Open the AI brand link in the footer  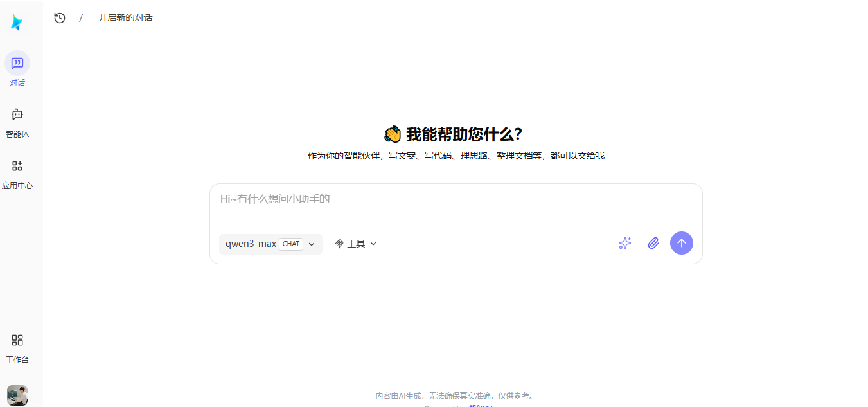click(x=479, y=406)
